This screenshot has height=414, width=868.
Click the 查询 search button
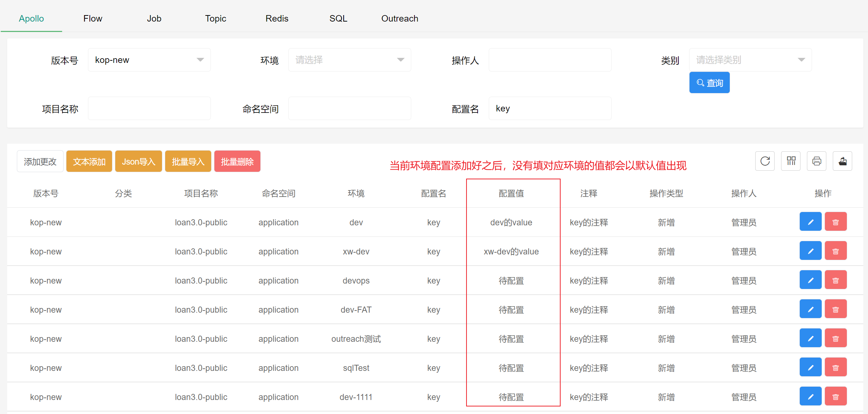tap(709, 83)
